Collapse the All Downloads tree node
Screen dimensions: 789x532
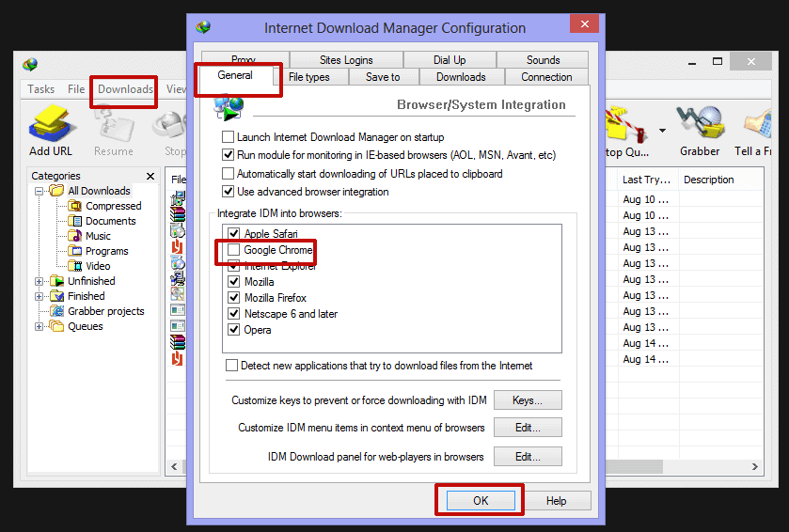(39, 191)
